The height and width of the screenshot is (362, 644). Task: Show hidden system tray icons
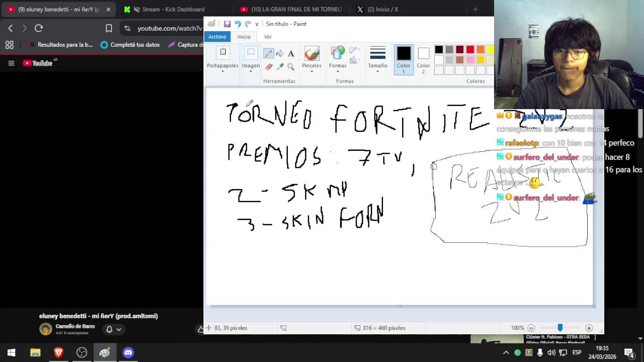pyautogui.click(x=506, y=352)
